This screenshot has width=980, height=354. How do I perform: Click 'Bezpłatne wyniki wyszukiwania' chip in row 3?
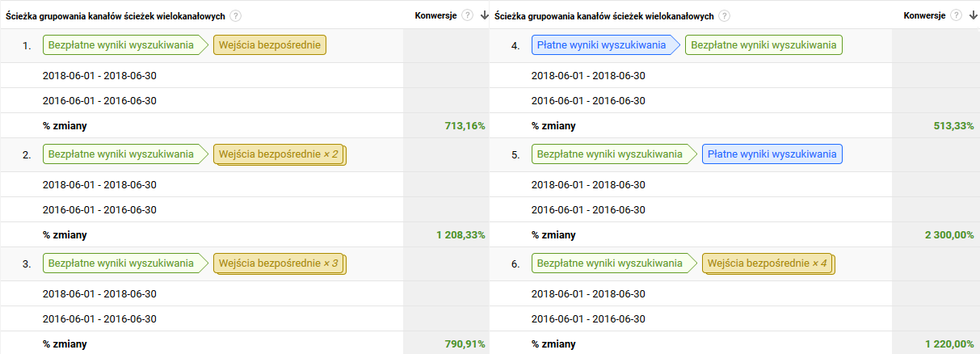(121, 263)
